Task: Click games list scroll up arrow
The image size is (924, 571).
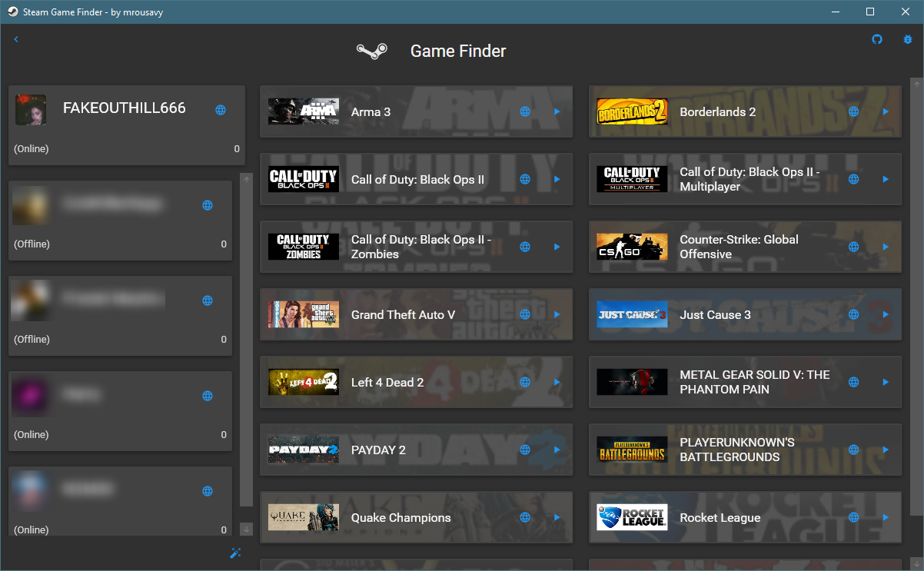Action: pos(916,83)
